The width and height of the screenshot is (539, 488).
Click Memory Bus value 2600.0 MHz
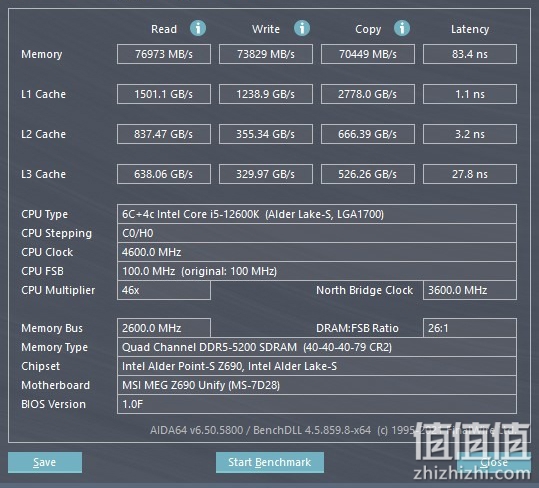coord(164,328)
